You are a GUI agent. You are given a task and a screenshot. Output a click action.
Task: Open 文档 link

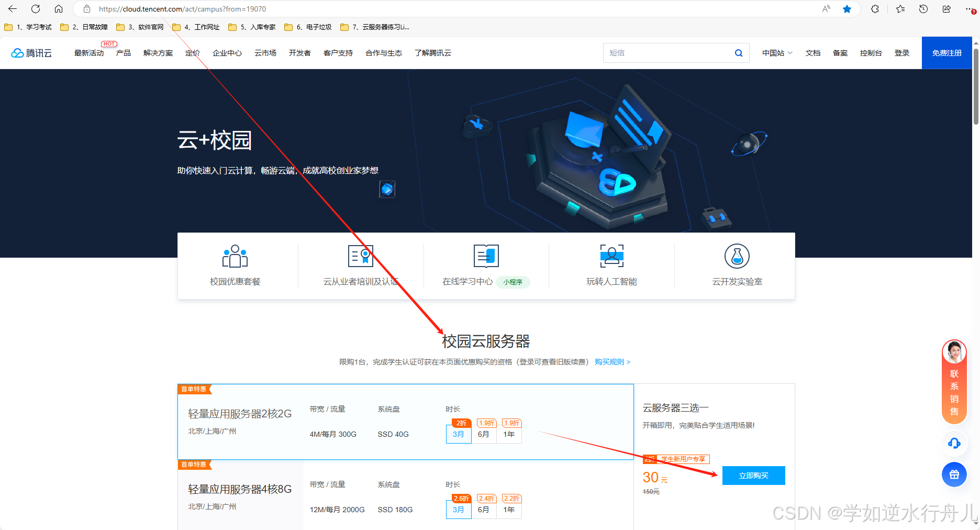pyautogui.click(x=813, y=53)
